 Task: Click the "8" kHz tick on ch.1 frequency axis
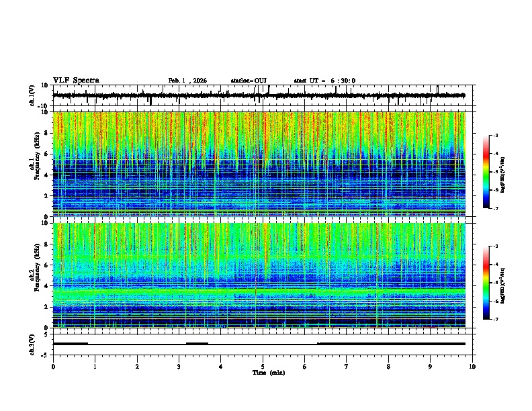pyautogui.click(x=47, y=133)
